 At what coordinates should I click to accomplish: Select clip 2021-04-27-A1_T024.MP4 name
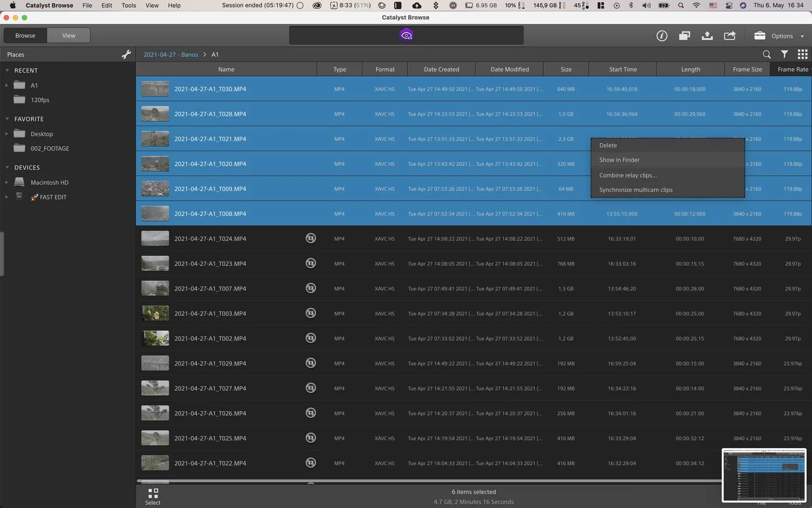pyautogui.click(x=210, y=239)
